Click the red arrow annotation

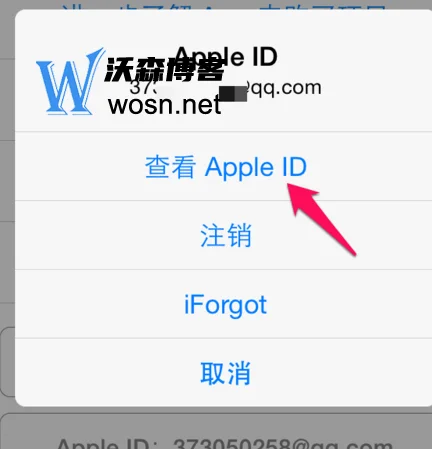click(321, 218)
